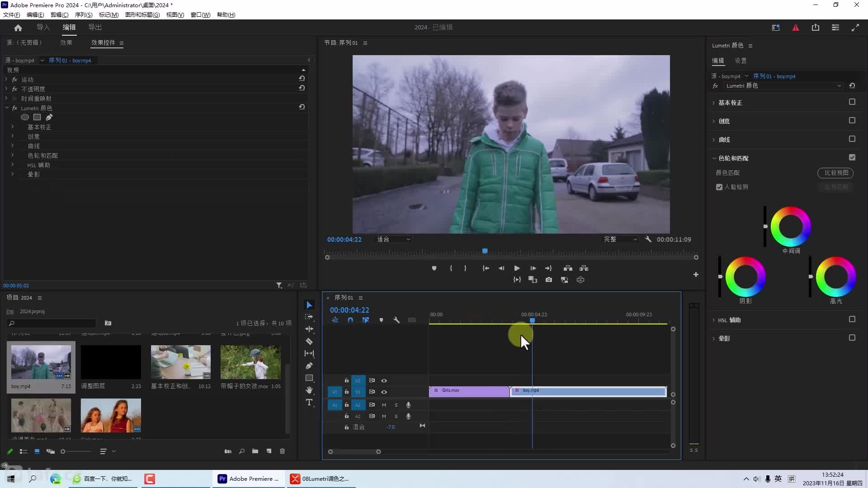The height and width of the screenshot is (488, 868).
Task: Click Mark Out button in the Program monitor
Action: 465,268
